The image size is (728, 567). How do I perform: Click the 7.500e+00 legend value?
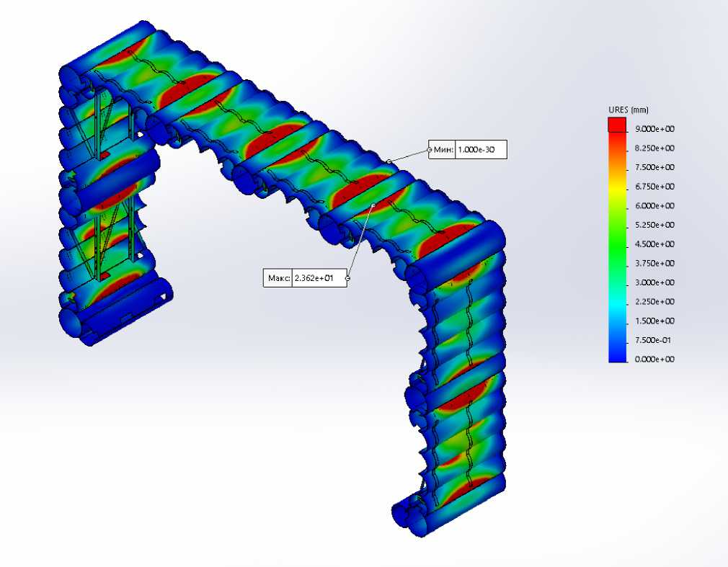654,167
